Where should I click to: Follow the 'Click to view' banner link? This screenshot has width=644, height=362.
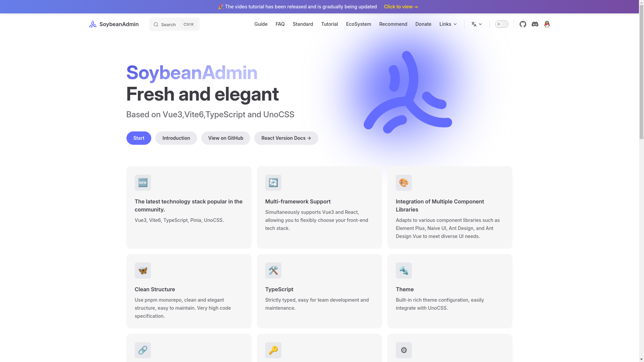coord(401,7)
